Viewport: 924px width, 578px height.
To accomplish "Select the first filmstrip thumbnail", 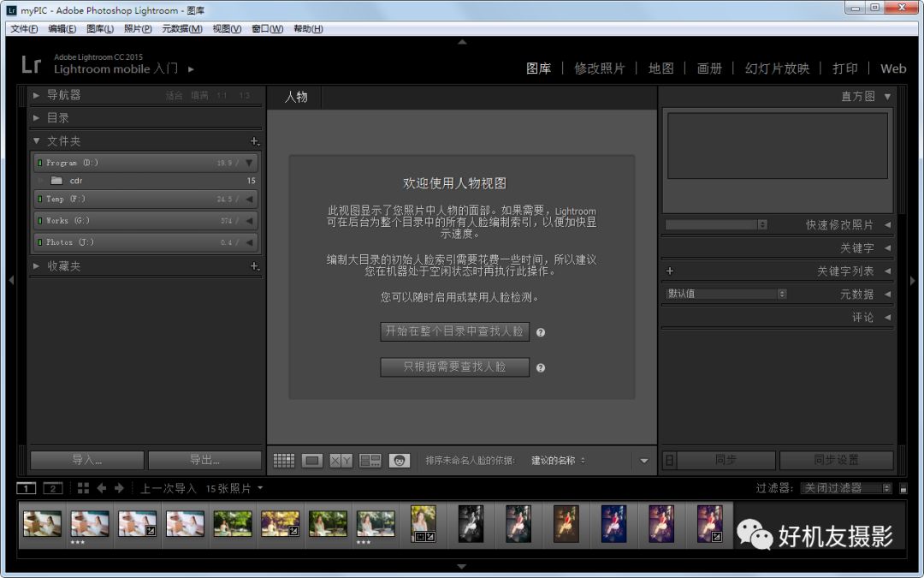I will pos(42,523).
